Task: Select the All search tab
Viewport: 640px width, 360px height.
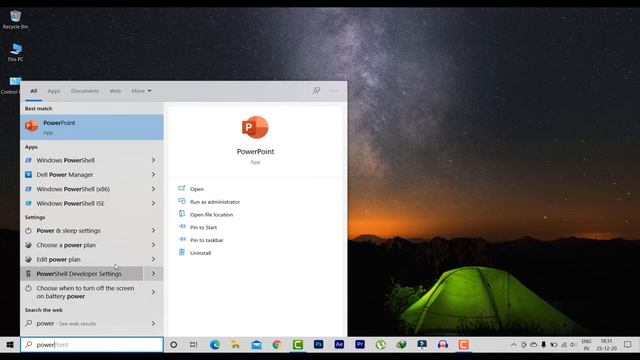Action: click(x=33, y=91)
